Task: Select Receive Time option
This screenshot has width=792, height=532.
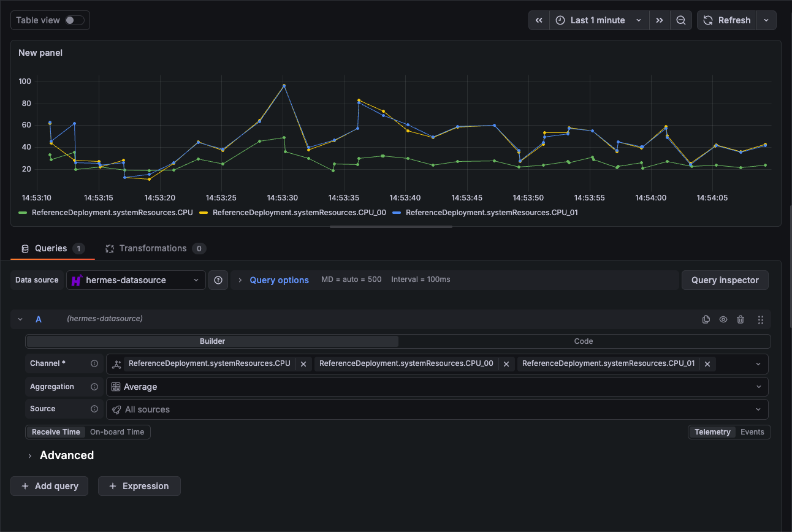Action: click(x=56, y=432)
